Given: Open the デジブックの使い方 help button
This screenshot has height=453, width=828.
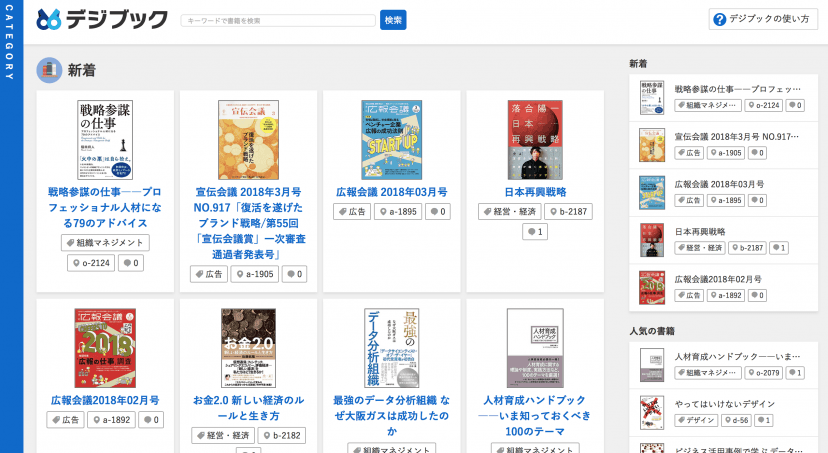Looking at the screenshot, I should pyautogui.click(x=758, y=19).
